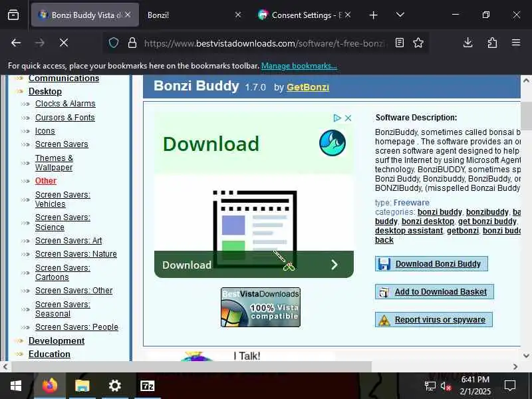
Task: Open Themes & Wallpaper subcategory
Action: click(54, 163)
